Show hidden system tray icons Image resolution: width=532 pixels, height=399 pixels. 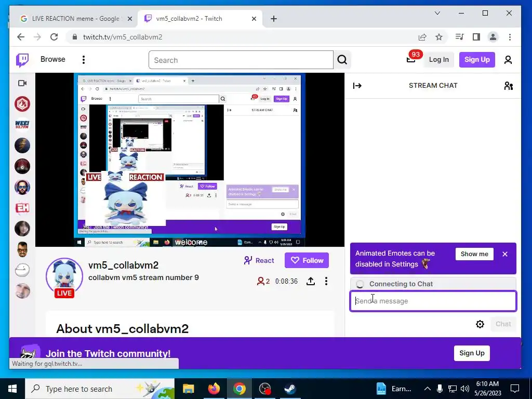click(428, 389)
